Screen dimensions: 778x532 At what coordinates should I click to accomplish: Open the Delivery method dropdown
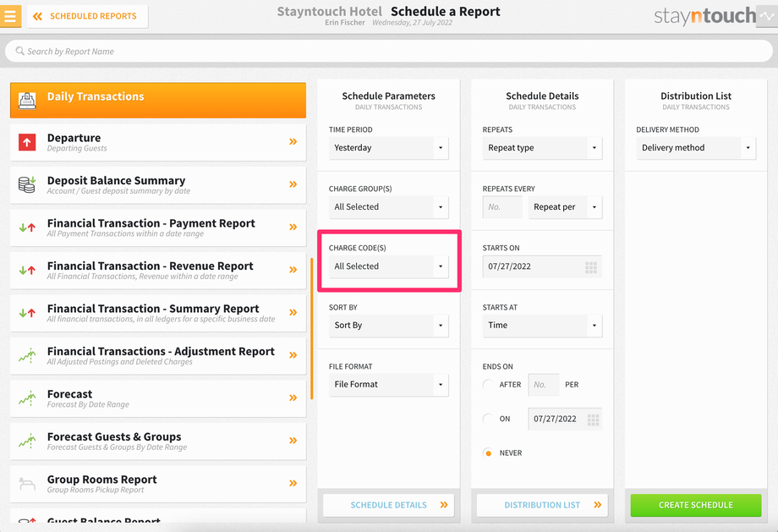pos(696,148)
